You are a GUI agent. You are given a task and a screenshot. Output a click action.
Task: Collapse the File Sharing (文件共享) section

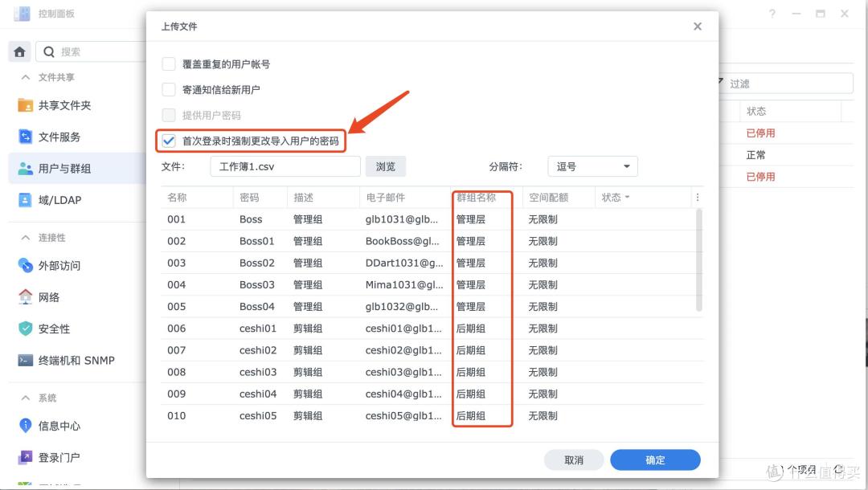(26, 77)
